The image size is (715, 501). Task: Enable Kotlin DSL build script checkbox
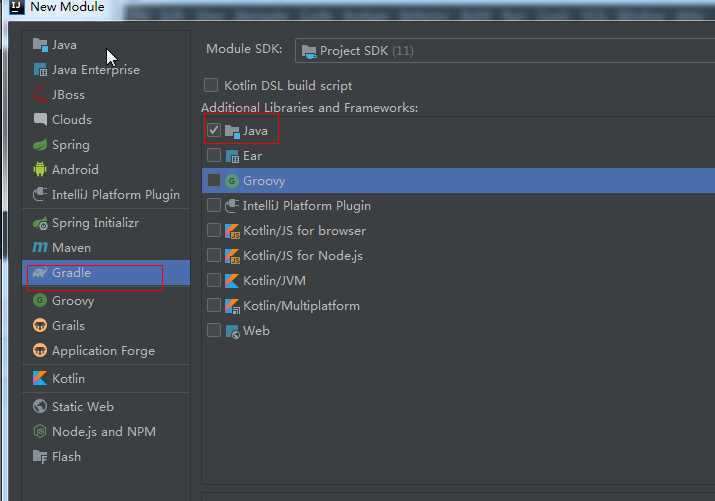click(x=211, y=85)
